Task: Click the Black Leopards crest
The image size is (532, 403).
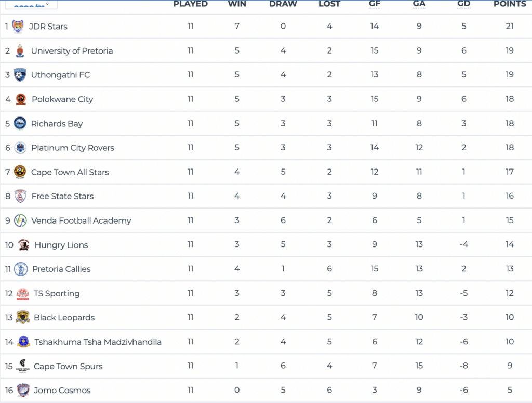Action: [23, 317]
